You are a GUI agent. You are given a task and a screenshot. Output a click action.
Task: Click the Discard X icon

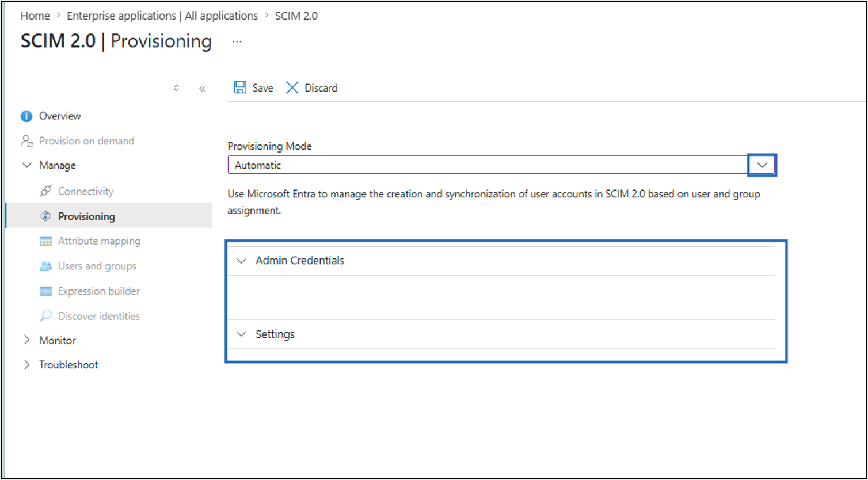click(x=292, y=87)
